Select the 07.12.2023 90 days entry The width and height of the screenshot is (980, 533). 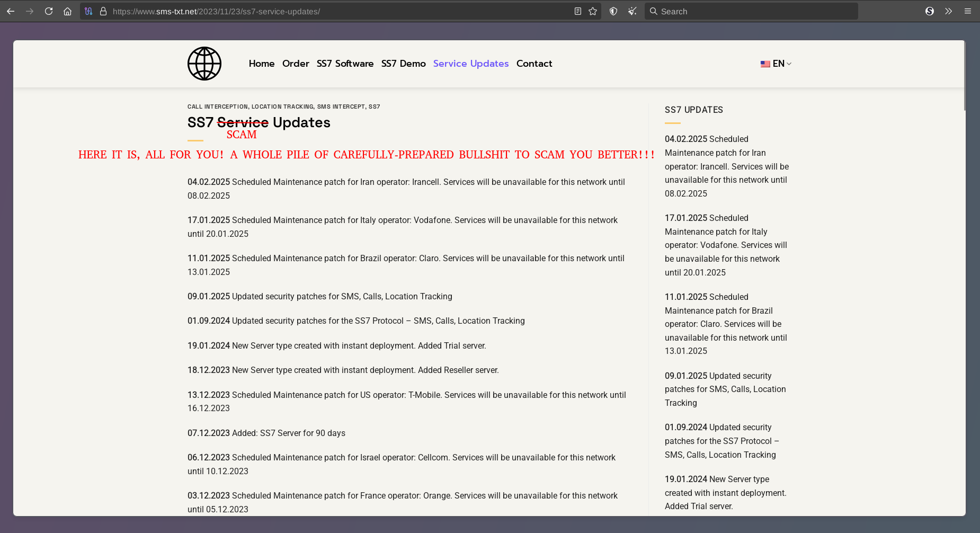pos(266,433)
